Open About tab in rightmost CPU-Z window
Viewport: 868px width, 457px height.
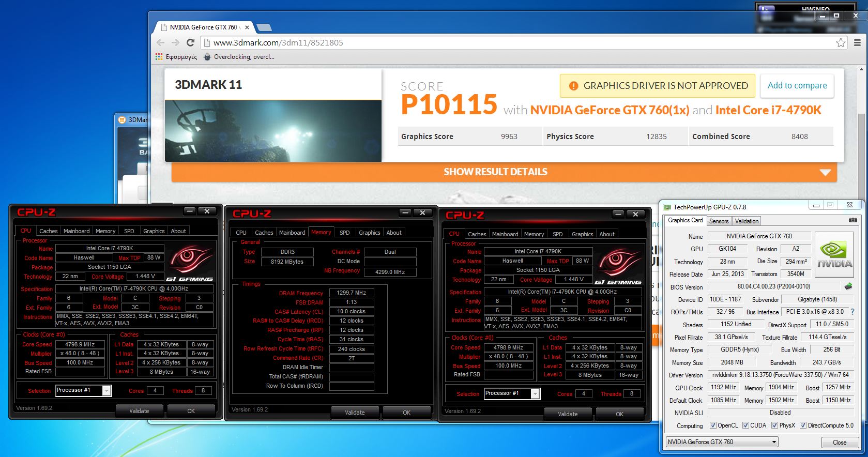click(607, 234)
